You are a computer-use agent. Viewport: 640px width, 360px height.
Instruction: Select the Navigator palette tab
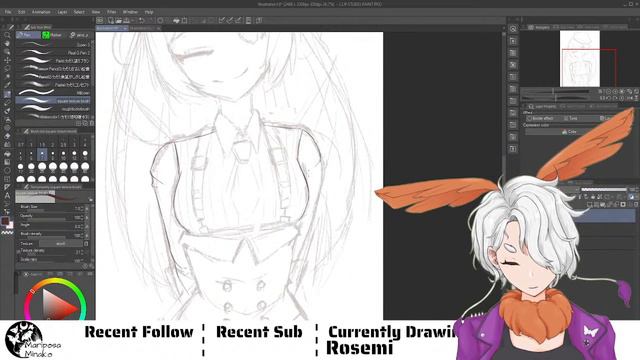(538, 27)
